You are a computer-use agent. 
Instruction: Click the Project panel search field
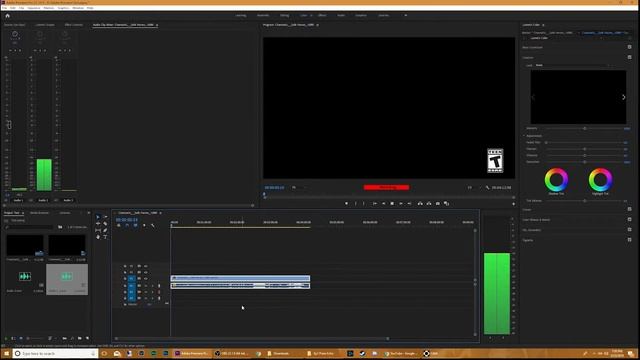click(29, 227)
